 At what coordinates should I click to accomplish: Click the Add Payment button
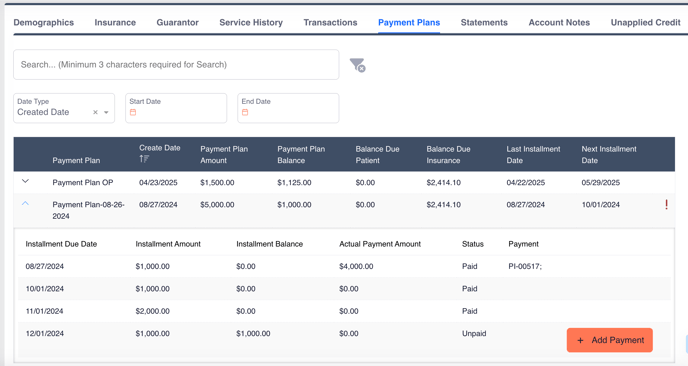[610, 340]
